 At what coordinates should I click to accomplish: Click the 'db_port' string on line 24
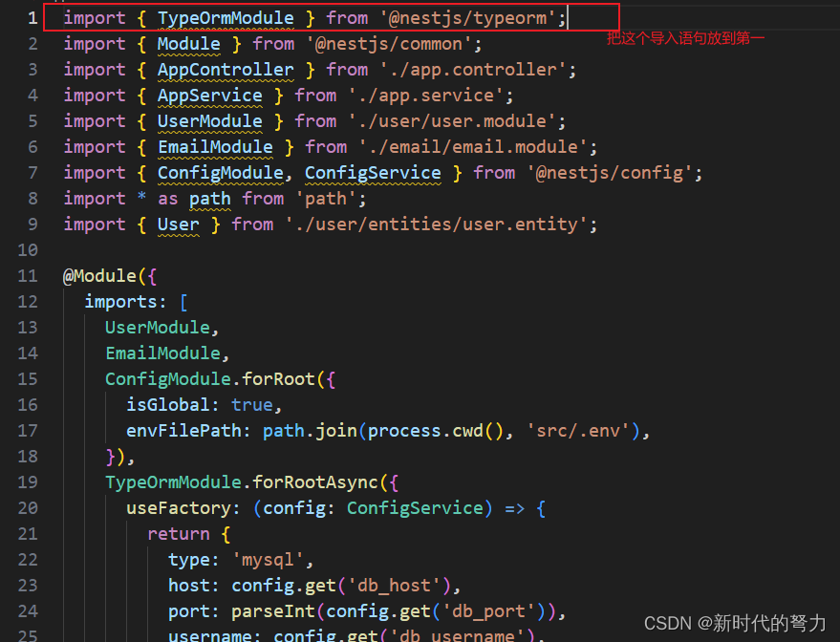[x=488, y=610]
